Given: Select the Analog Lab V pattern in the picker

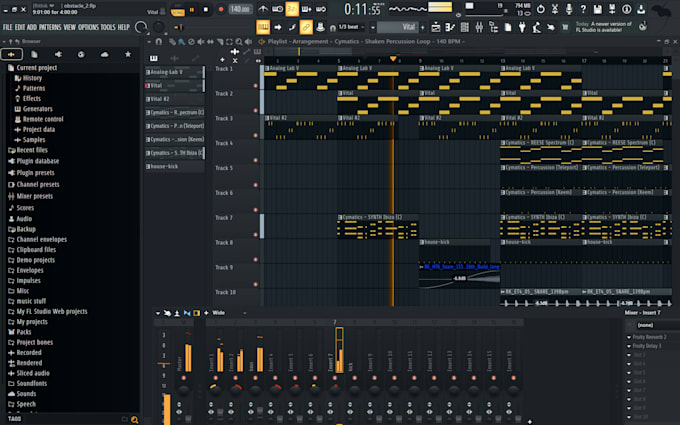Looking at the screenshot, I should (x=174, y=72).
